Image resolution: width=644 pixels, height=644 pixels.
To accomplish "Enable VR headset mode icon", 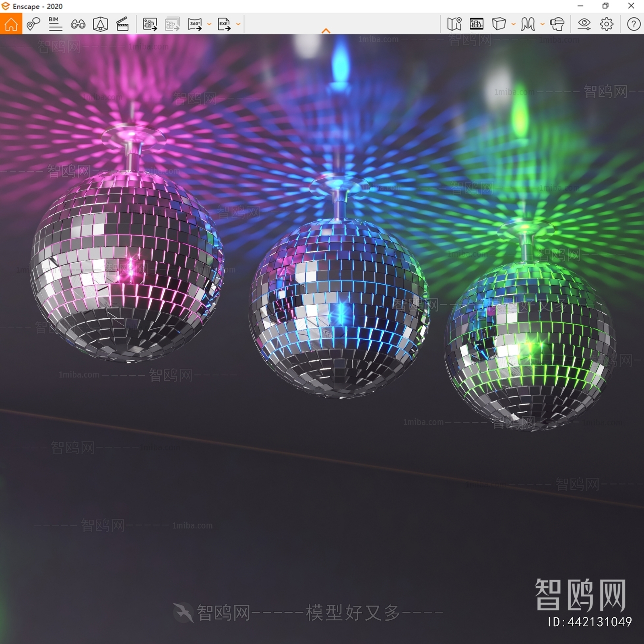I will [557, 24].
